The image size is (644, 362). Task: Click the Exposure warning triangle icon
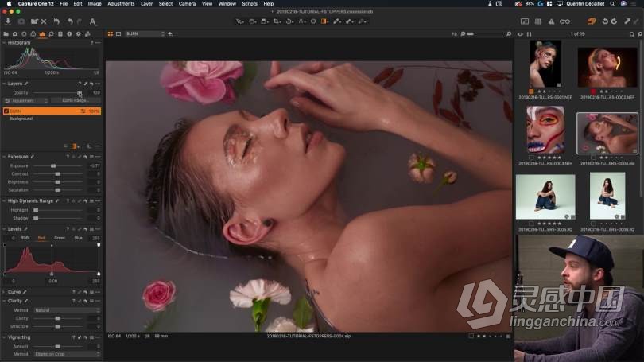tap(551, 21)
